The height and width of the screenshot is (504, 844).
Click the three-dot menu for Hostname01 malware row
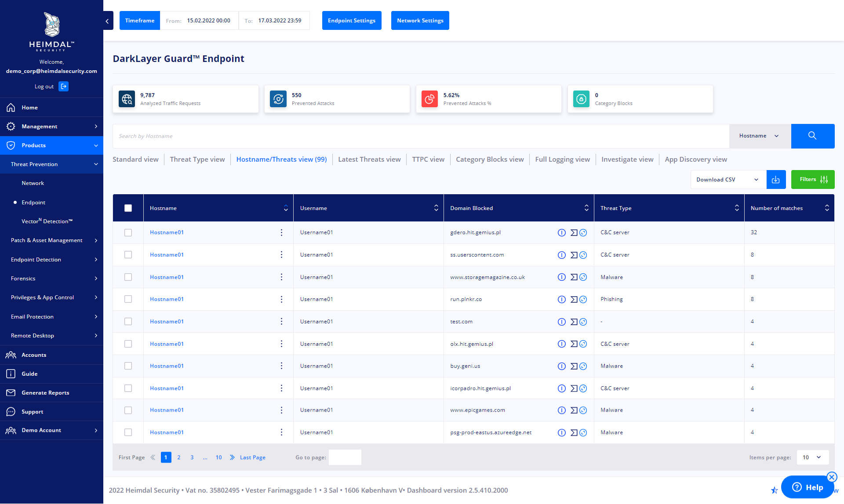281,276
